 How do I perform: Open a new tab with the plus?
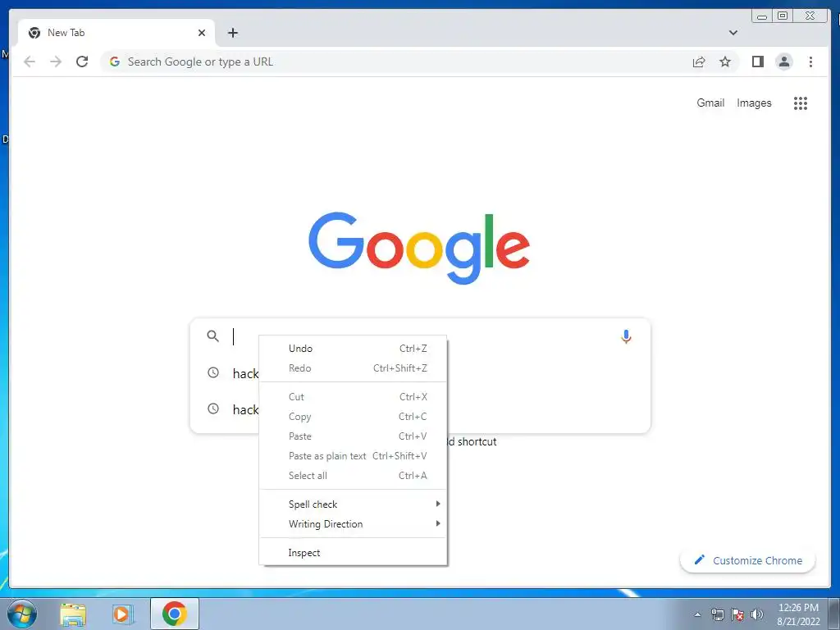click(x=232, y=33)
